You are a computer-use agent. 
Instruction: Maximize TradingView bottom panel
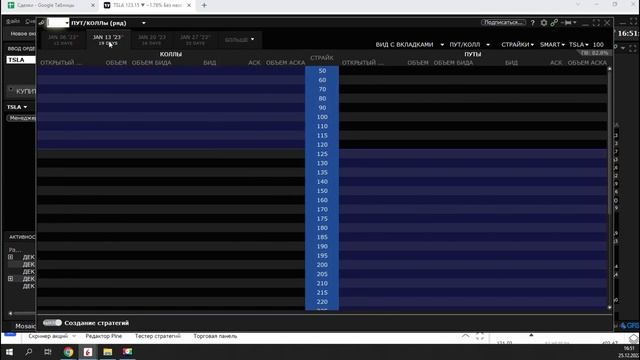tap(480, 336)
